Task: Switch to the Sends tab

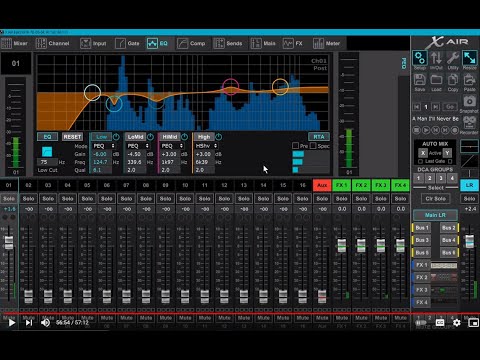Action: pos(228,43)
